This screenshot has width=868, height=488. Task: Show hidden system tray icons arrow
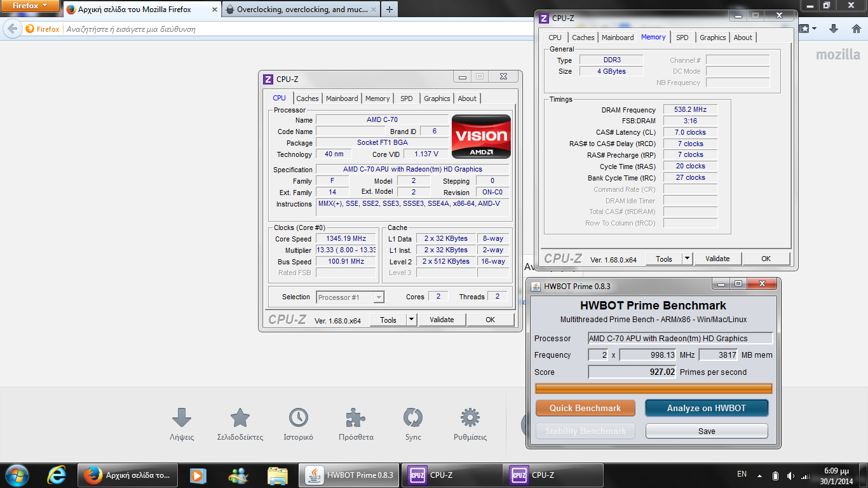point(759,475)
